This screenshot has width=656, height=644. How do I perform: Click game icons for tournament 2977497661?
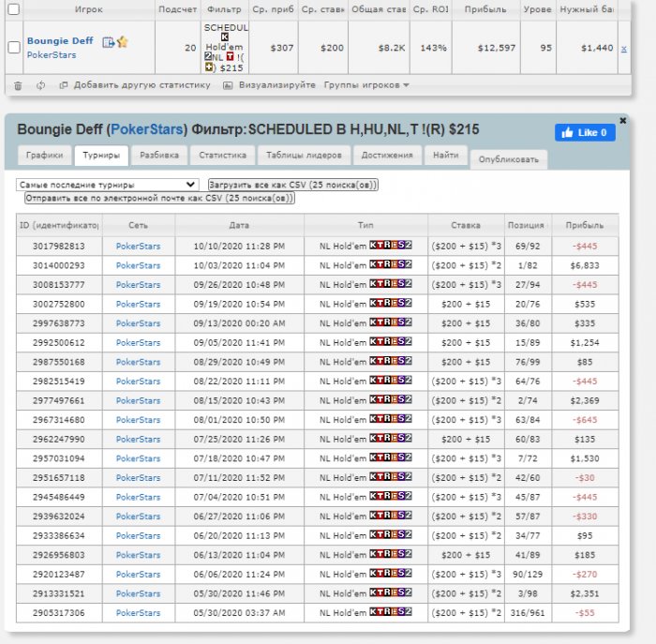[x=391, y=399]
